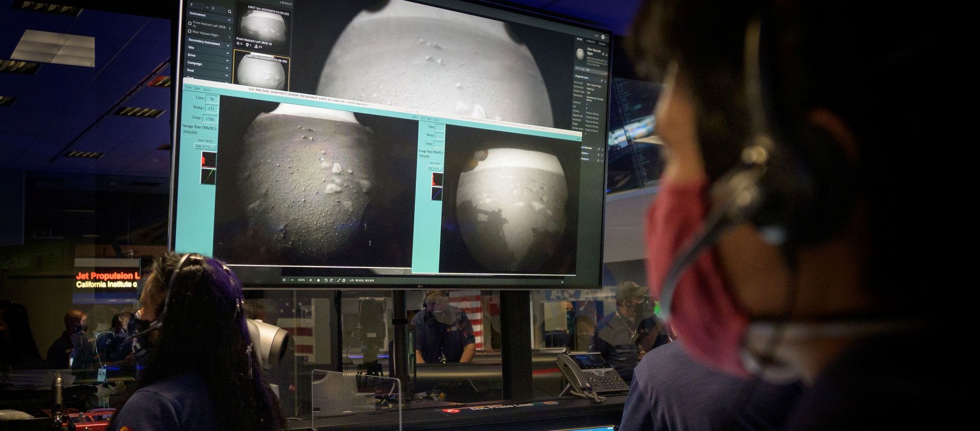The width and height of the screenshot is (980, 431).
Task: Open Edit menu in right xvd window
Action: tap(429, 119)
